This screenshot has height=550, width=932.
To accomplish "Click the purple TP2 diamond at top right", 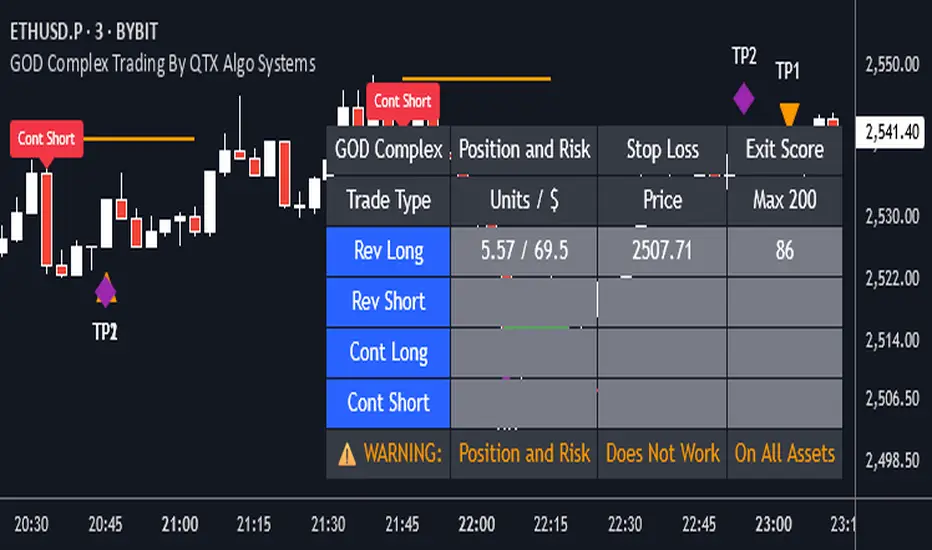I will [744, 98].
